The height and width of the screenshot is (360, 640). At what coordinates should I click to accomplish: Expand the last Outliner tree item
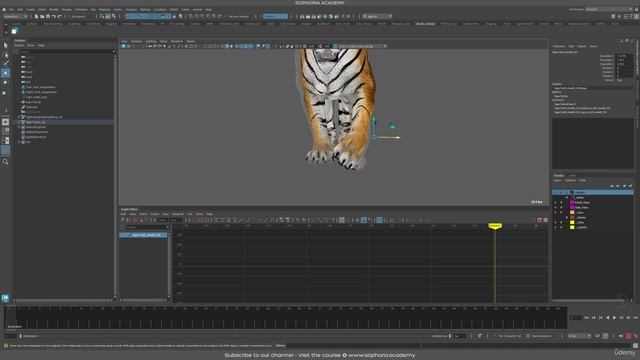pyautogui.click(x=19, y=142)
